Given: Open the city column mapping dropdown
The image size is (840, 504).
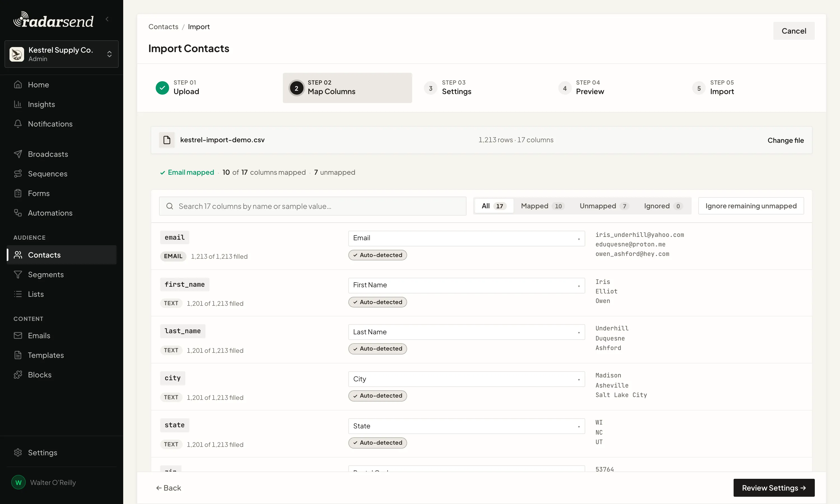Looking at the screenshot, I should 466,379.
